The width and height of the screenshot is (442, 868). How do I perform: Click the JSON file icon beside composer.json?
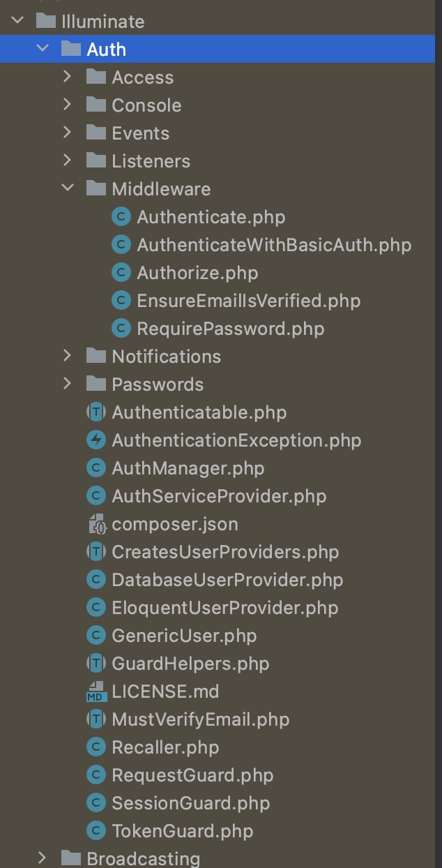[x=96, y=524]
